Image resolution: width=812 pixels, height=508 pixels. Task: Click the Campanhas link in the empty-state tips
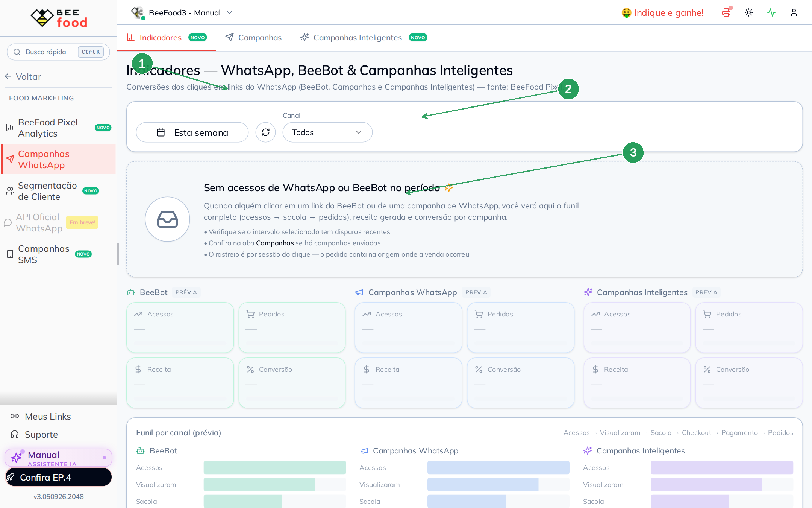tap(275, 243)
